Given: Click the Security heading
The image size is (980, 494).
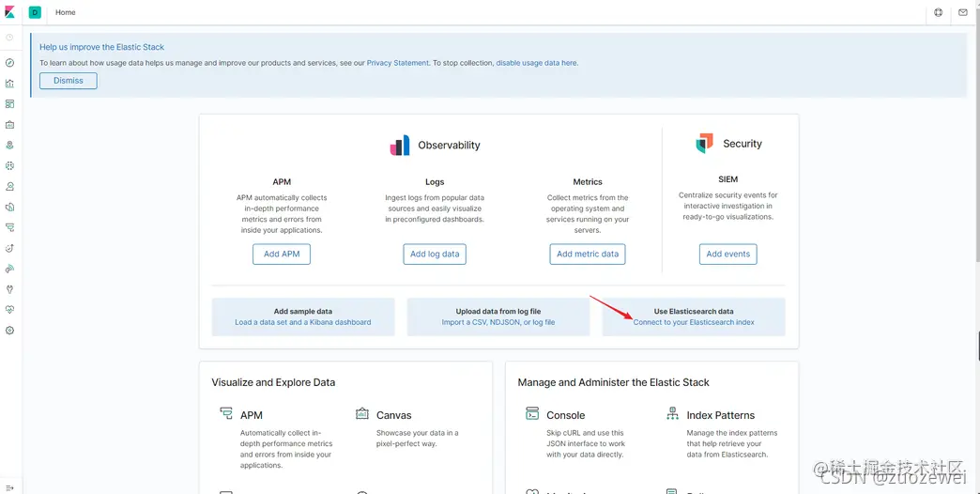Looking at the screenshot, I should click(743, 143).
